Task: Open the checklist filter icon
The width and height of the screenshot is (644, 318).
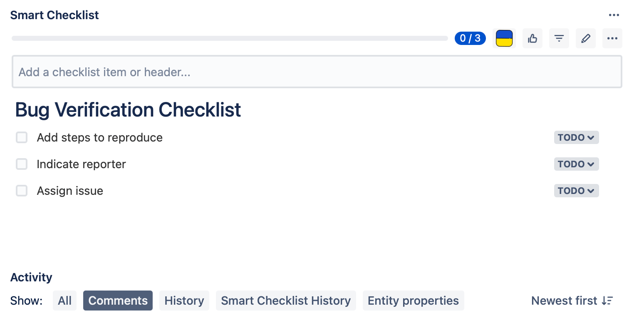Action: coord(559,39)
